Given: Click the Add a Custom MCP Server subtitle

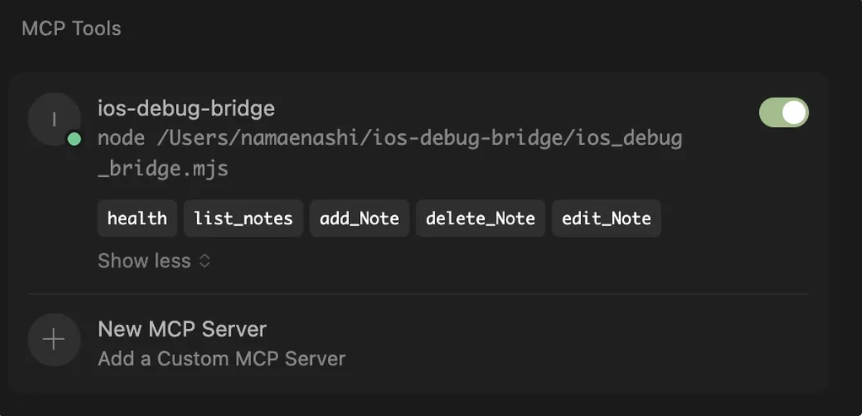Looking at the screenshot, I should click(x=222, y=359).
